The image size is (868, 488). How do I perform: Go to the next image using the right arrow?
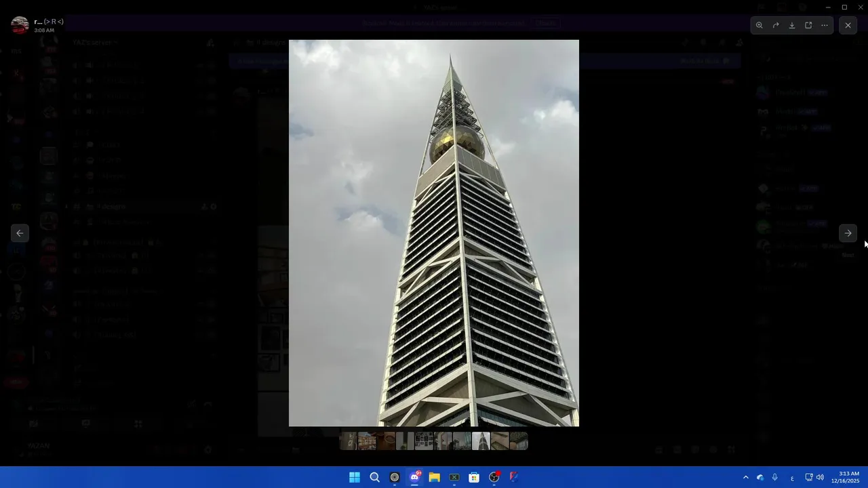(x=848, y=233)
